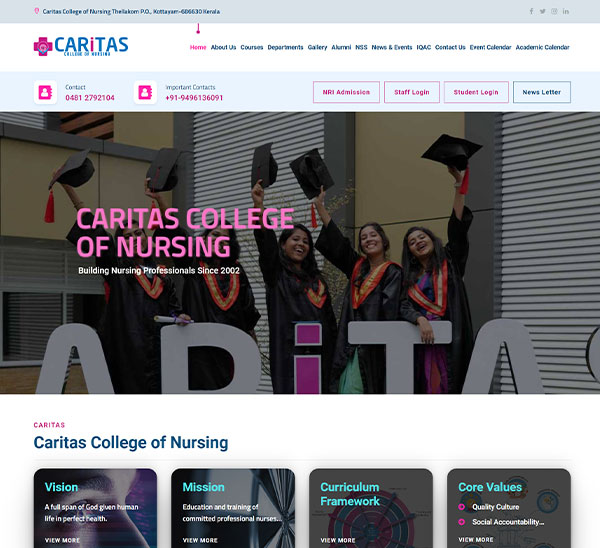Click the 'Important Contacts' label

pyautogui.click(x=191, y=87)
